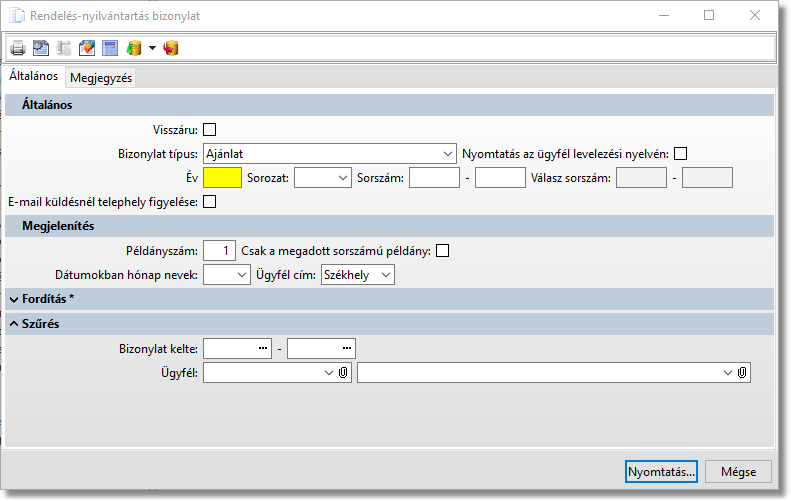This screenshot has width=791, height=502.
Task: Click the Mégse button
Action: click(738, 472)
